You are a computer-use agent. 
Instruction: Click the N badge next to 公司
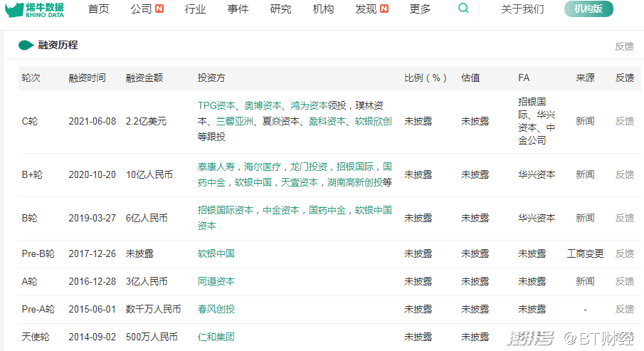159,9
